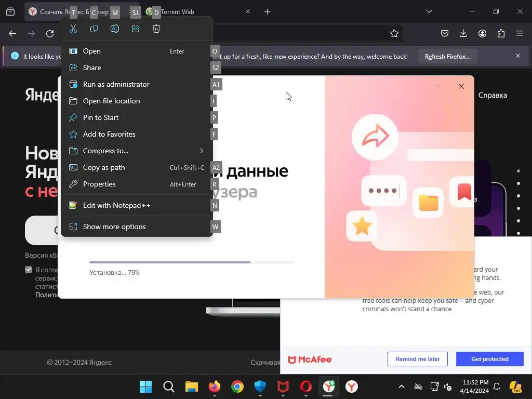The image size is (532, 399).
Task: Open Windows Security shield on taskbar
Action: click(260, 387)
